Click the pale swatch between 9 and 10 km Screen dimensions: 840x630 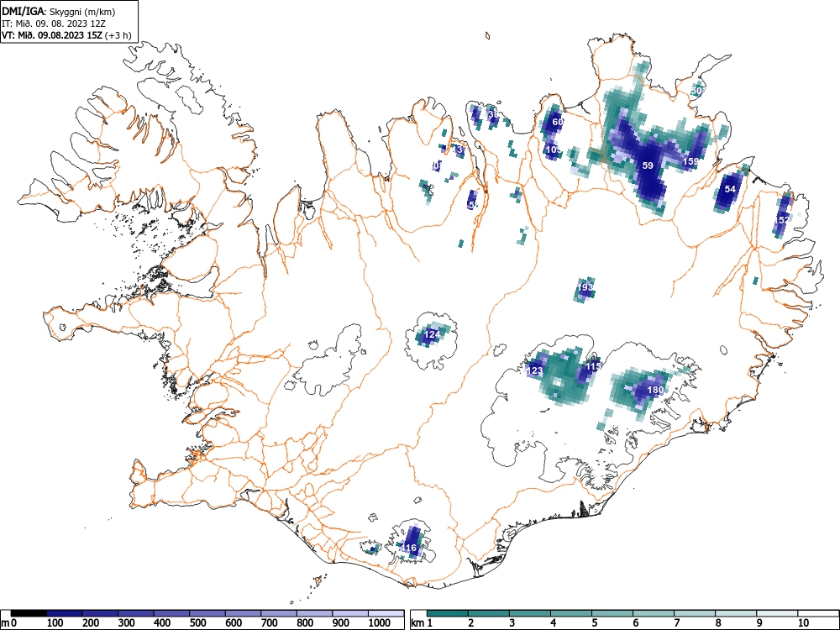coord(777,613)
